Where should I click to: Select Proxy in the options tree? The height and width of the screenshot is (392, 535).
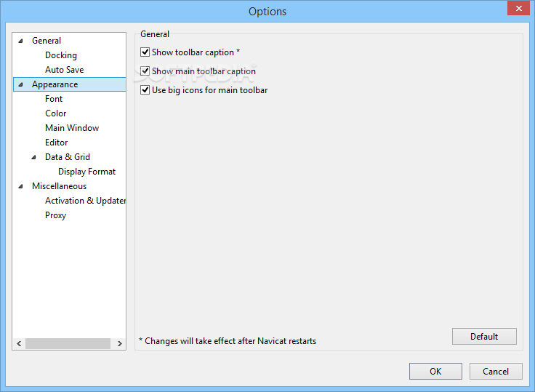tap(55, 215)
